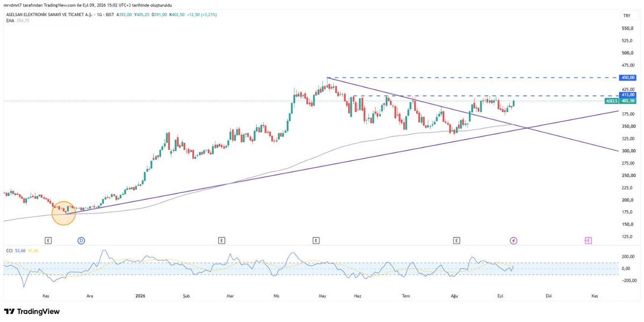
Task: Click the CCI axis 200,00 label
Action: tap(629, 257)
